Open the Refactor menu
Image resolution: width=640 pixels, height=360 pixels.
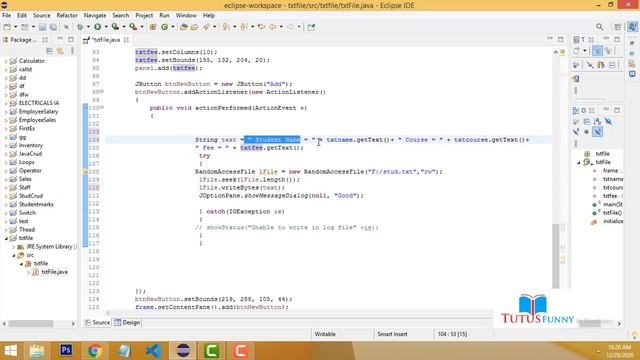point(67,15)
